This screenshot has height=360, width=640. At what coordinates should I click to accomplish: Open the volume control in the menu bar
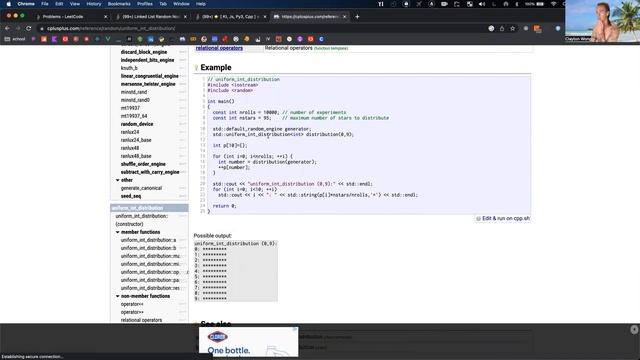point(482,4)
